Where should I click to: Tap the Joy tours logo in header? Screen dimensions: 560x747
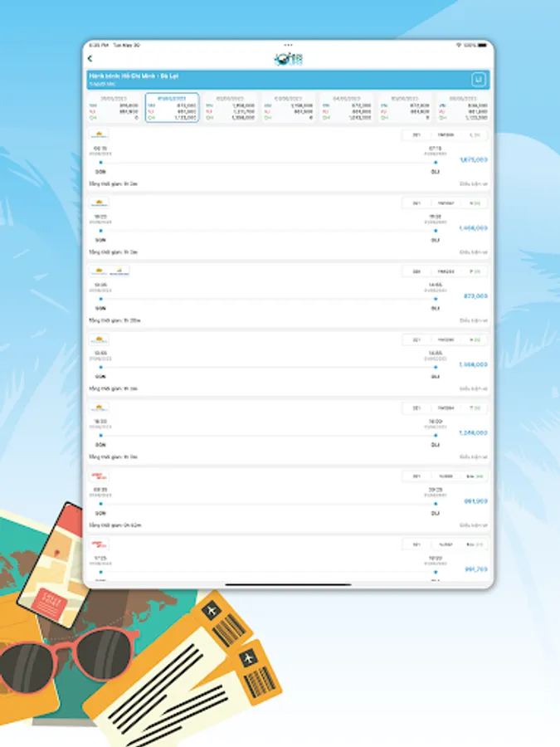click(x=289, y=59)
